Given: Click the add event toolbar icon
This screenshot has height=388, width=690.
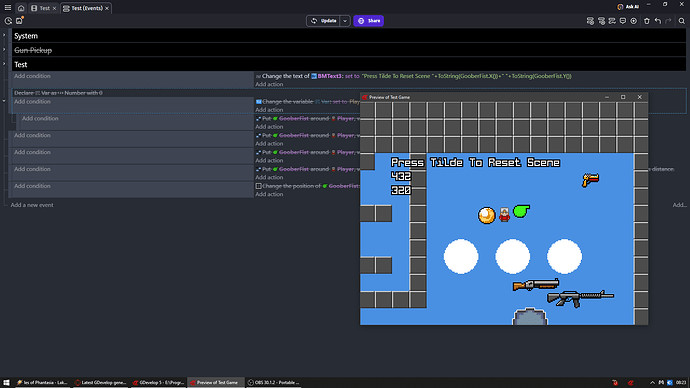Looking at the screenshot, I should coord(590,21).
